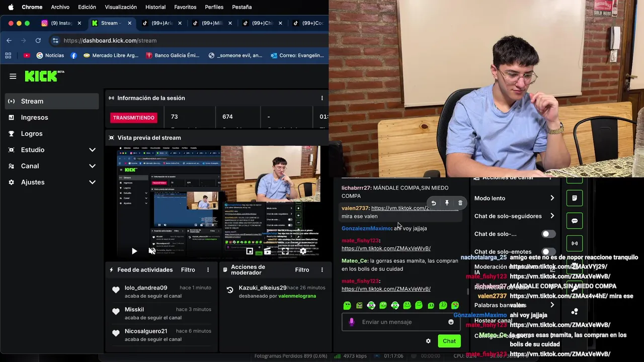This screenshot has width=644, height=362.
Task: Open the Archivo menu in macOS menu bar
Action: tap(60, 7)
